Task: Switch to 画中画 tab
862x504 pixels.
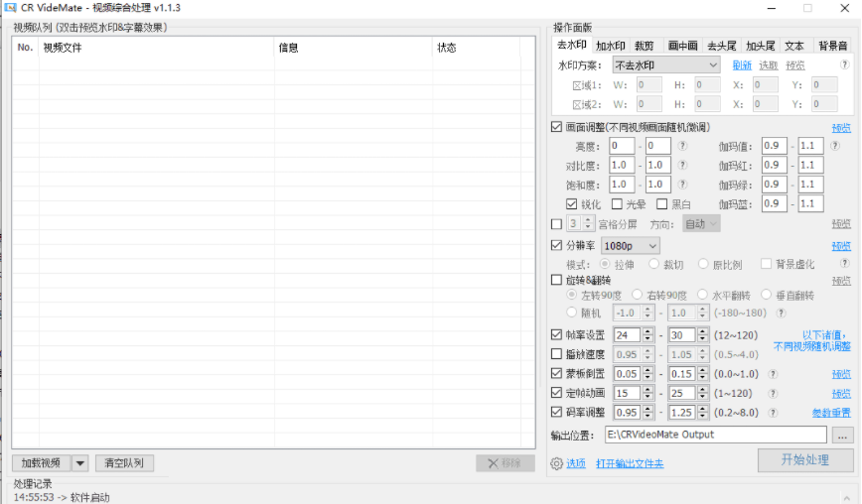Action: click(683, 46)
